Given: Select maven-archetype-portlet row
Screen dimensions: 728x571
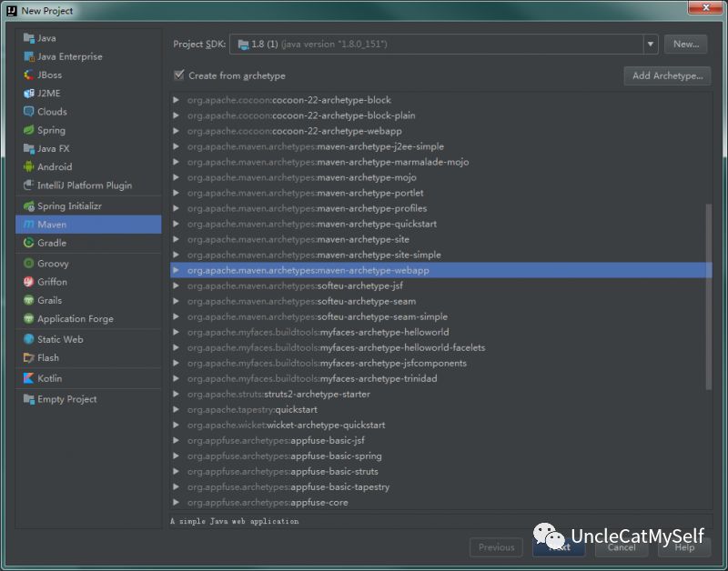Looking at the screenshot, I should click(x=440, y=193).
